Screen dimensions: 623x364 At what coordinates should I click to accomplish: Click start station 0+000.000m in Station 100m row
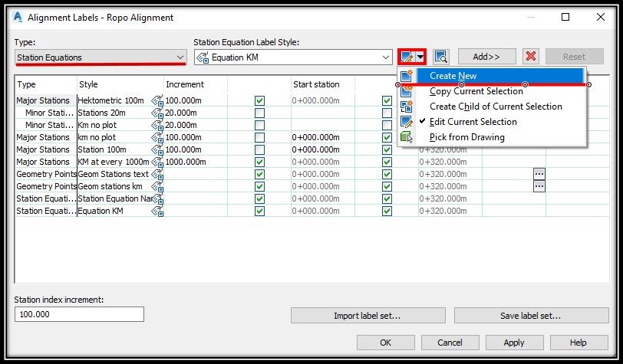point(316,150)
